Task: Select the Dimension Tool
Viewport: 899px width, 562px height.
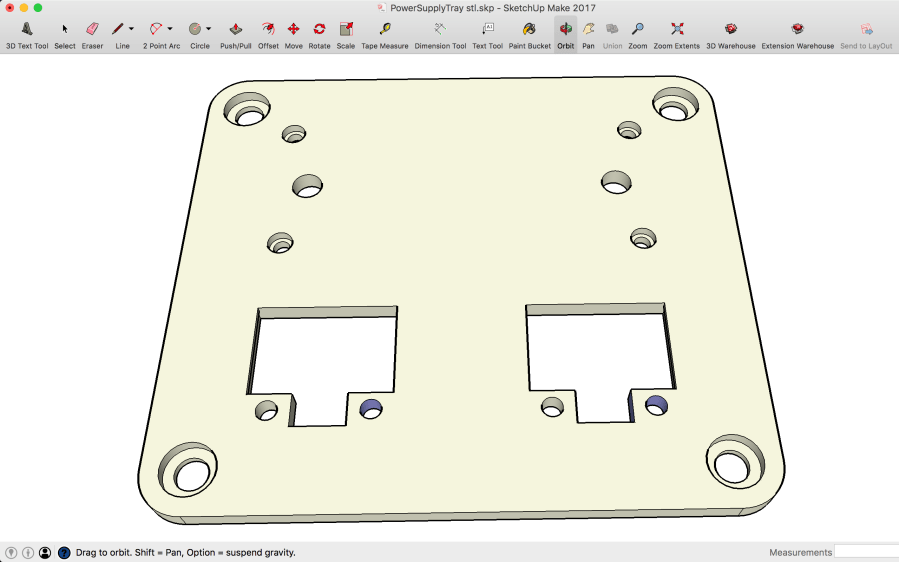Action: pyautogui.click(x=440, y=30)
